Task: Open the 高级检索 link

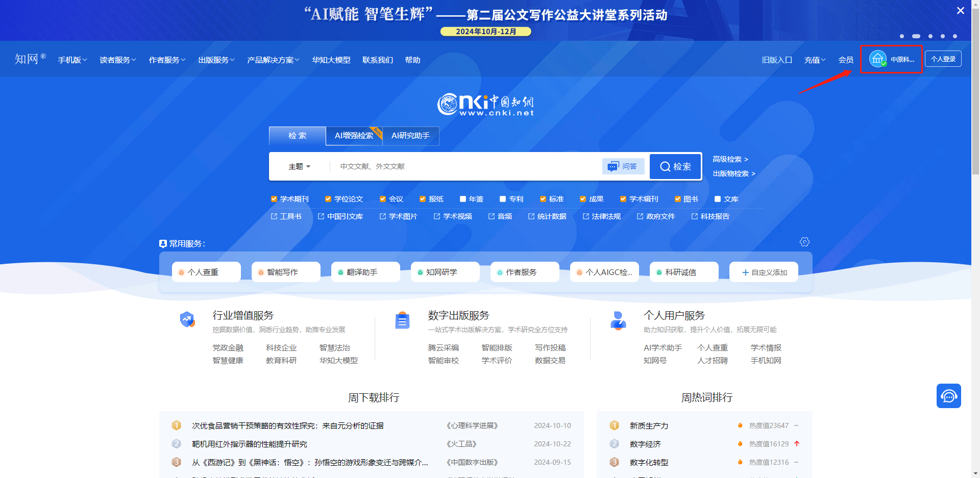Action: [x=730, y=159]
